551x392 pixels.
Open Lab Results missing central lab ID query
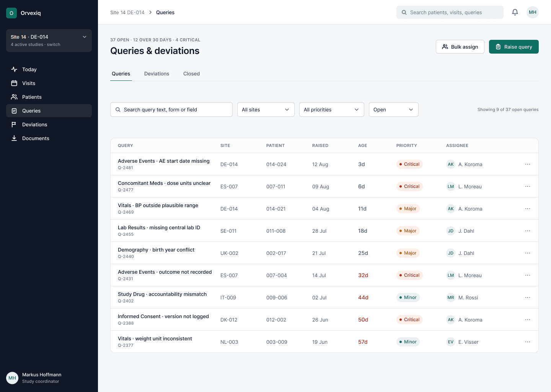pos(159,228)
